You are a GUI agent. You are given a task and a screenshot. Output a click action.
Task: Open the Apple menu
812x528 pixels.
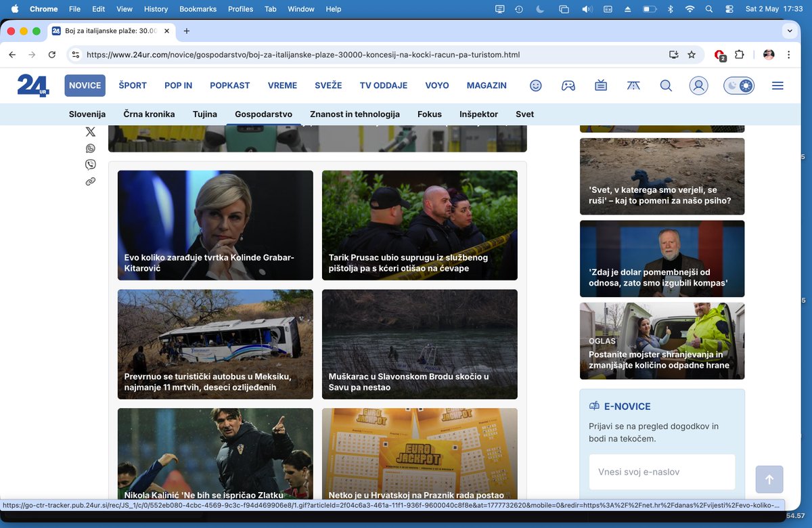pyautogui.click(x=14, y=9)
